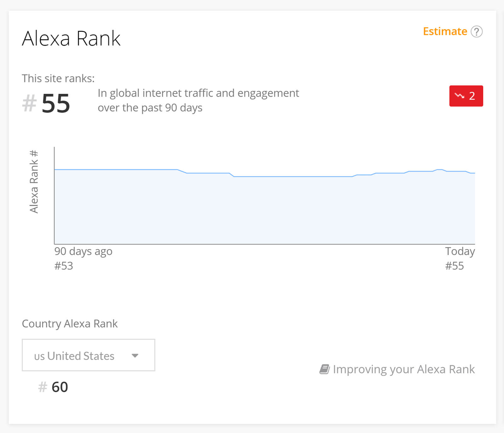Click the #55 rank under Today
504x433 pixels.
coord(455,266)
